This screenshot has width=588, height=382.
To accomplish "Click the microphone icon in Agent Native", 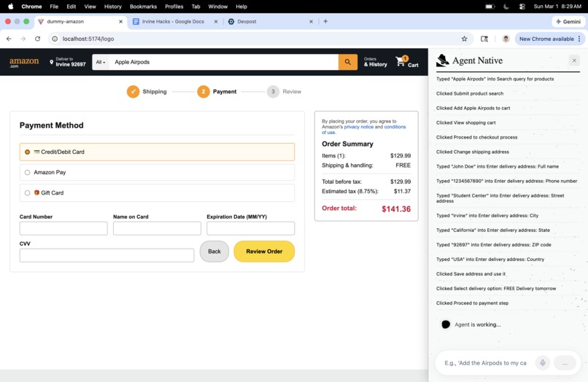I will pyautogui.click(x=542, y=362).
